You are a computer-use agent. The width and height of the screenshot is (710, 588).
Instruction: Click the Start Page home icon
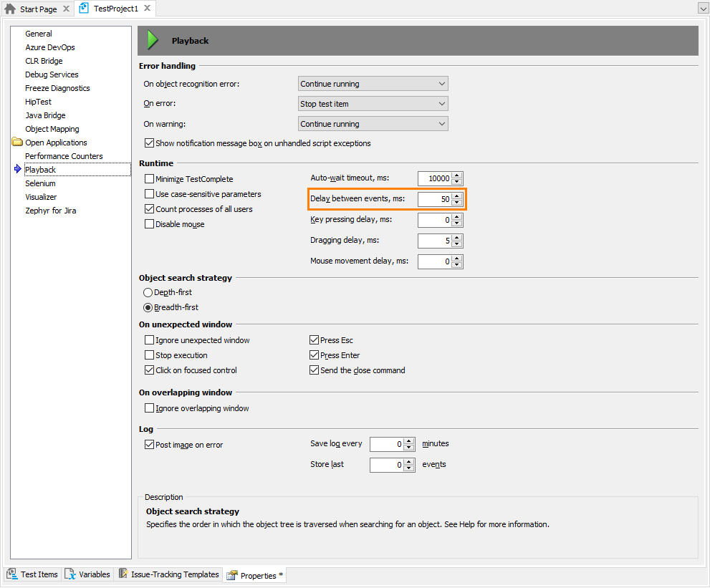point(10,9)
